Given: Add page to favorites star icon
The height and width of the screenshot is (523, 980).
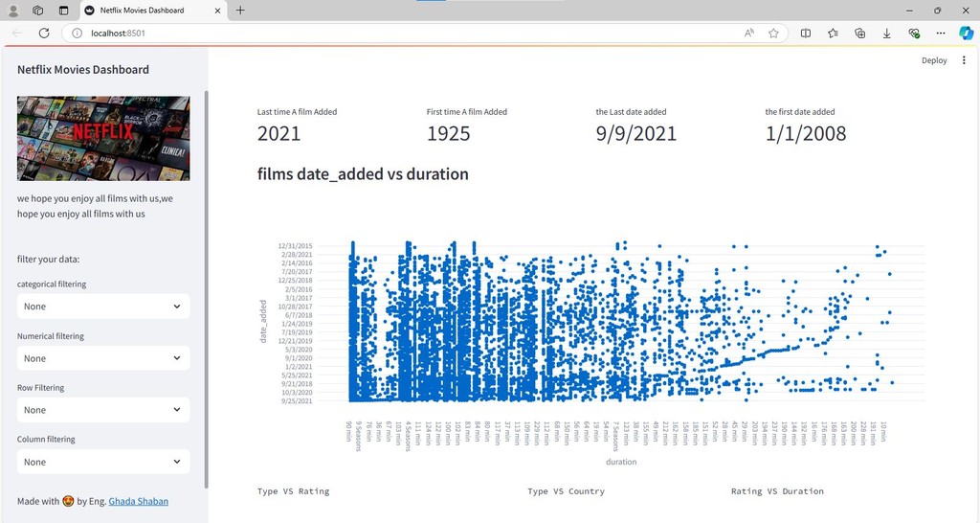Looking at the screenshot, I should [773, 34].
